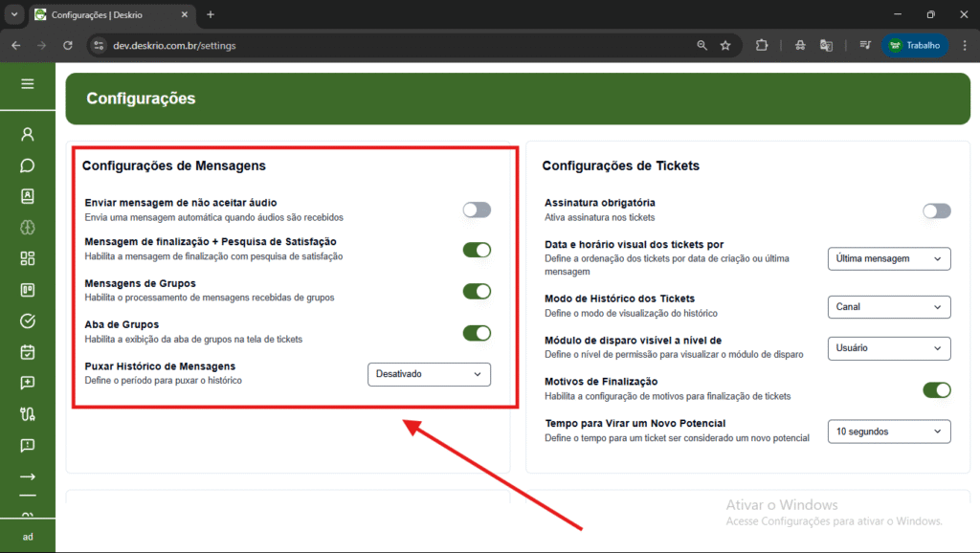The image size is (980, 553).
Task: Close the Configurações | Deskrio tab
Action: coord(185,14)
